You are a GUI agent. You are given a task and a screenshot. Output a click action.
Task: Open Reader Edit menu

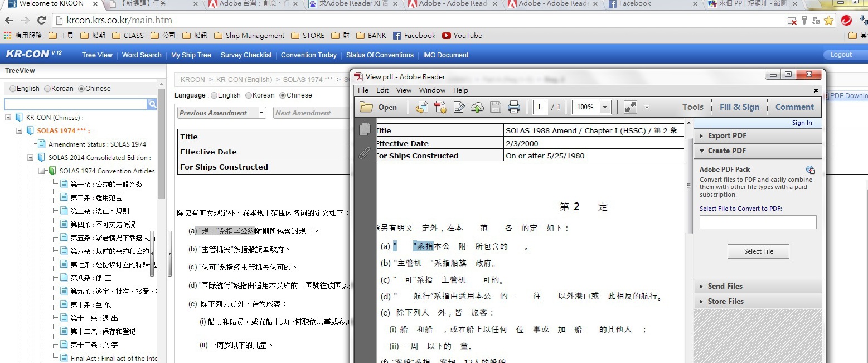(x=382, y=90)
